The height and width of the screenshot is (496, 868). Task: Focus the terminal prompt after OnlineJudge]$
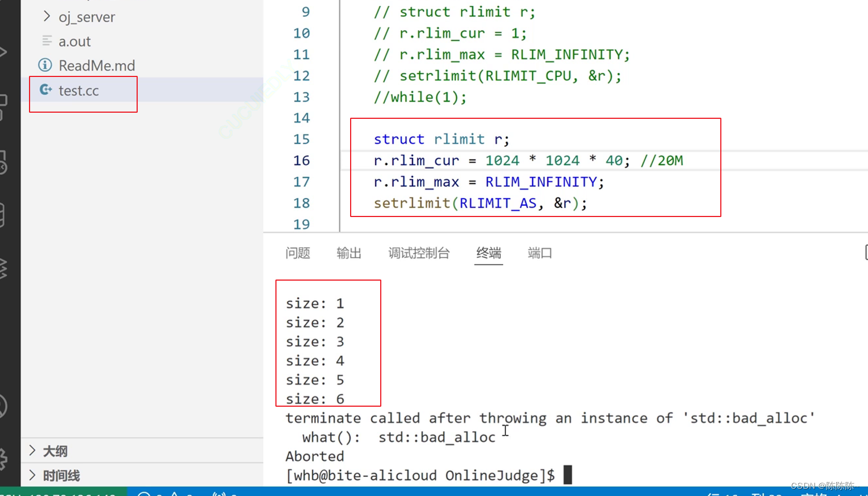point(568,475)
